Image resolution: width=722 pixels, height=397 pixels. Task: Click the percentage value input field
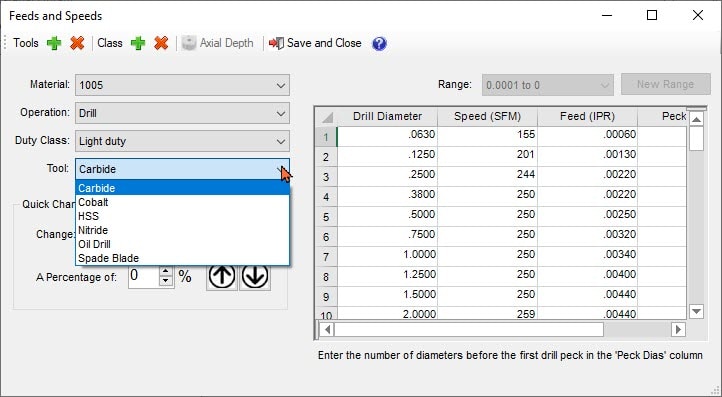[143, 276]
